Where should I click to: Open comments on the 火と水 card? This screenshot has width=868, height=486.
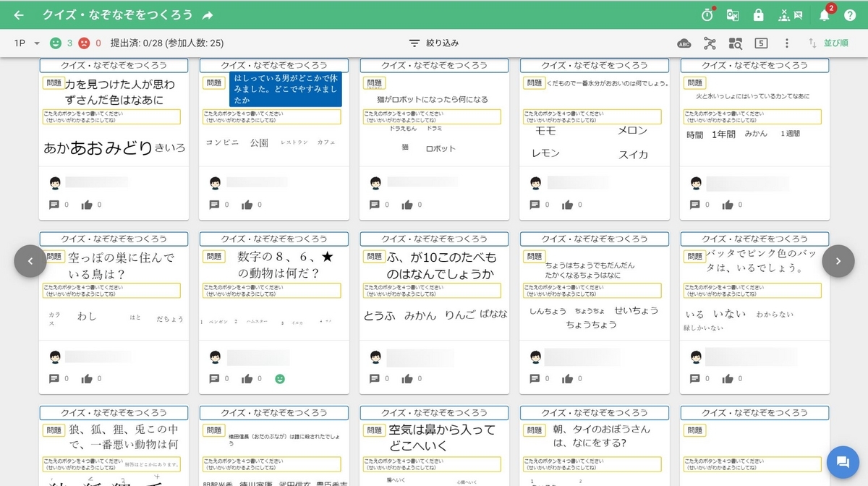click(x=696, y=205)
